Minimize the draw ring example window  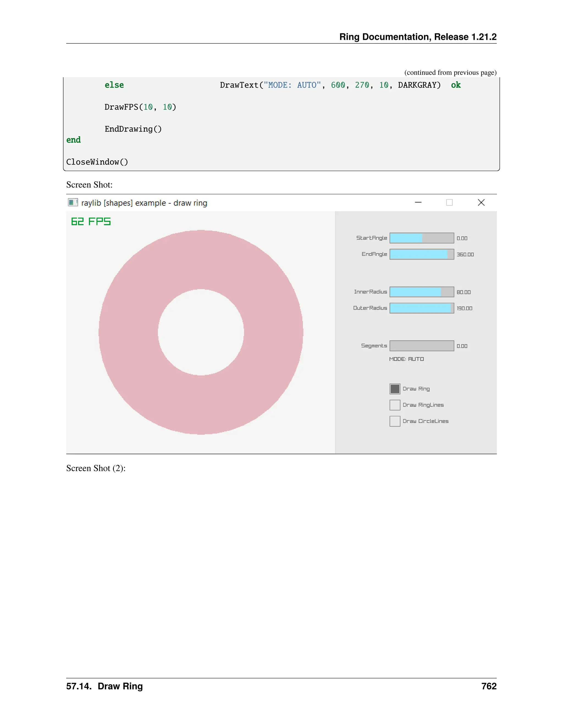pyautogui.click(x=418, y=202)
